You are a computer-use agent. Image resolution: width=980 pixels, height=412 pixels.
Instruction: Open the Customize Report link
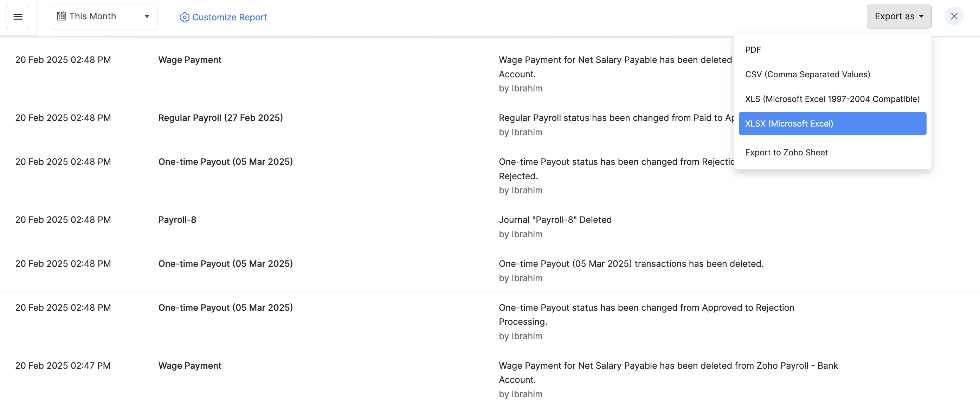coord(230,17)
